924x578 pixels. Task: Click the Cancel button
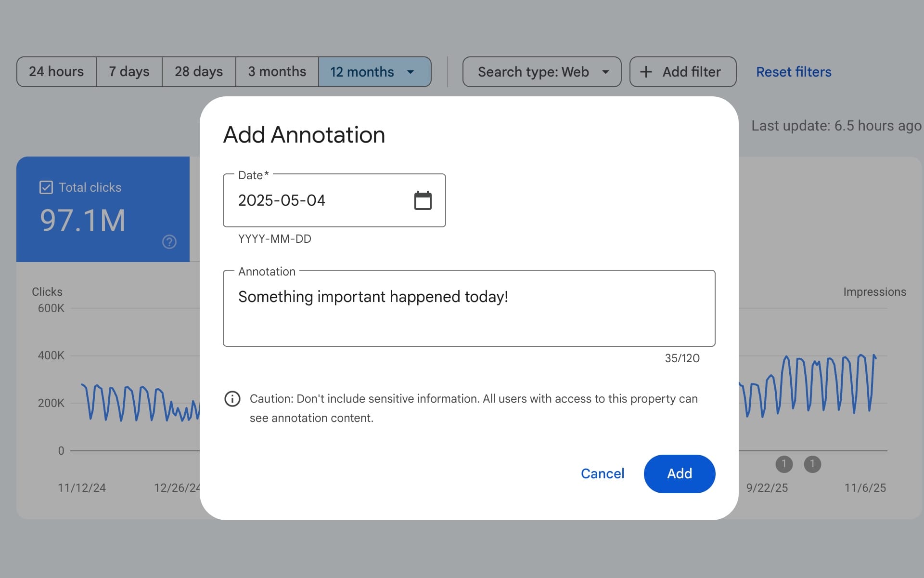click(602, 473)
